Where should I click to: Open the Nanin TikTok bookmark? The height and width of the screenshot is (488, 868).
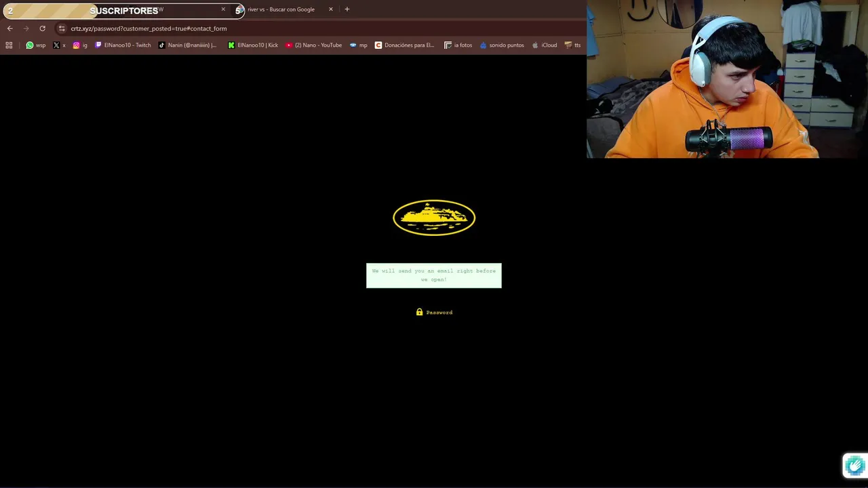point(187,45)
